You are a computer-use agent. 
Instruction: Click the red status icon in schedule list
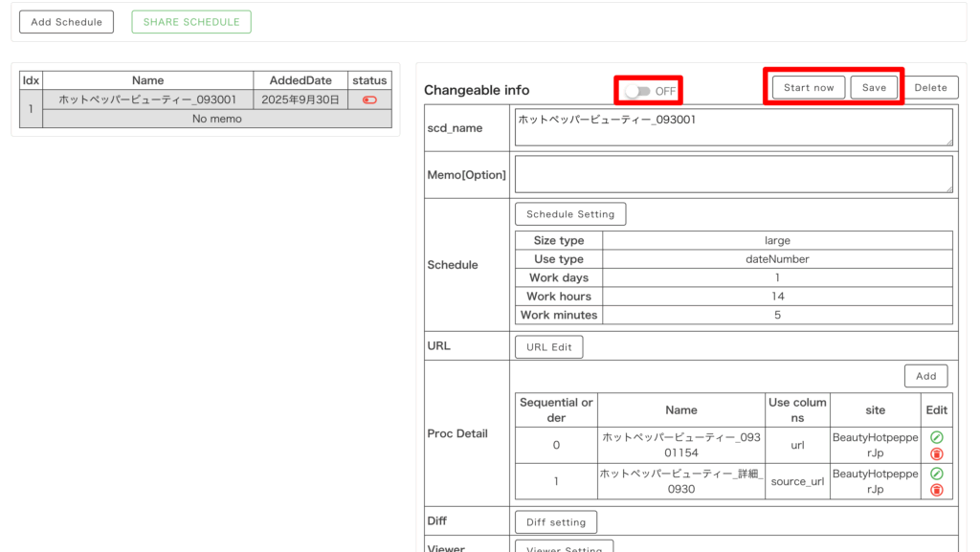[x=369, y=99]
